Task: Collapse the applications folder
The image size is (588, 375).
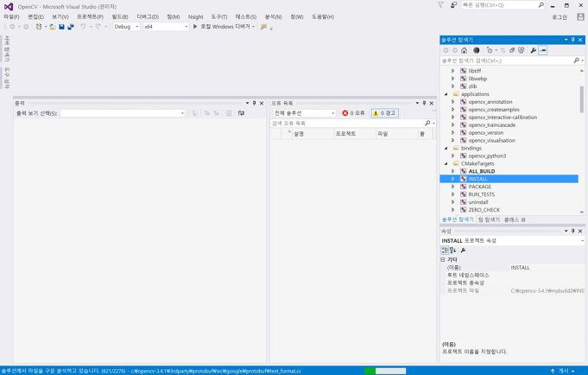Action: coord(446,94)
